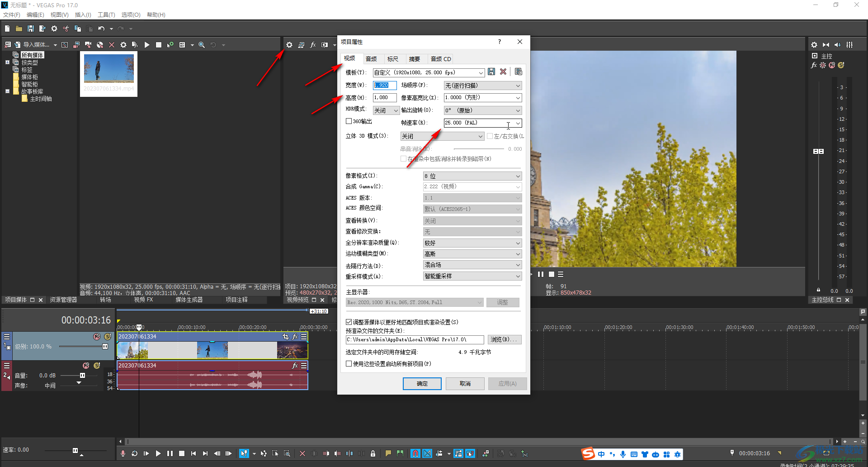This screenshot has height=467, width=868.
Task: Open preview properties gear above the video preview
Action: tap(289, 45)
